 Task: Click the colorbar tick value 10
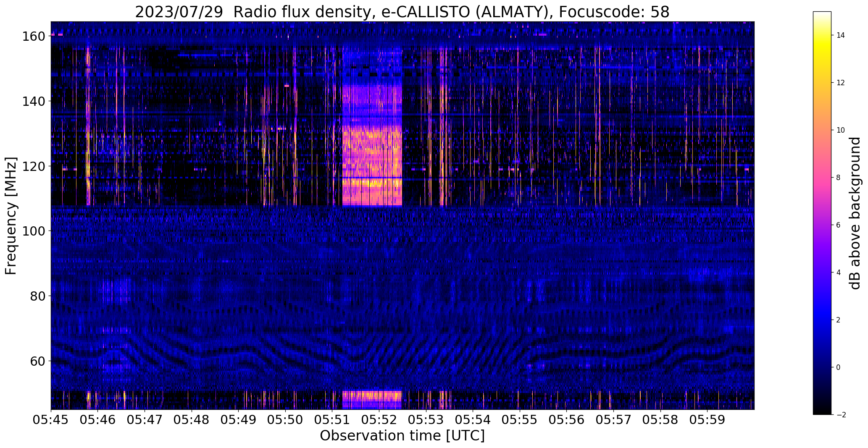(x=841, y=130)
